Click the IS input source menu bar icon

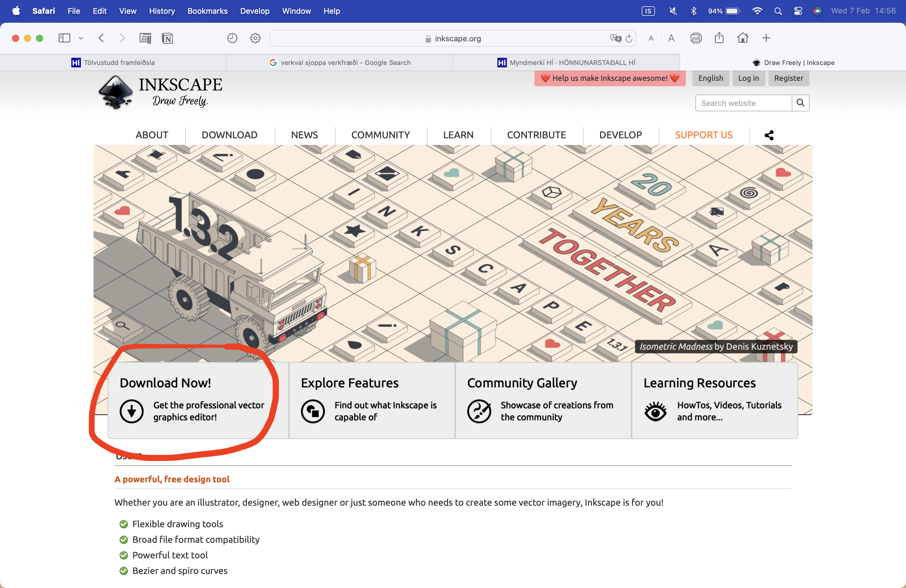point(648,11)
